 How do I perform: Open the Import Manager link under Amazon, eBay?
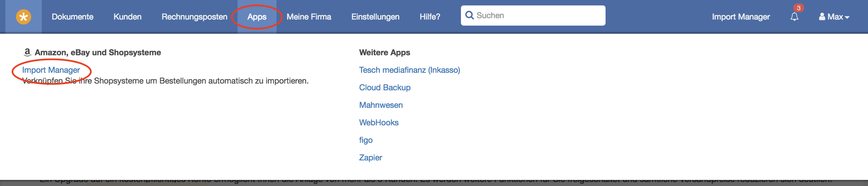[x=51, y=70]
